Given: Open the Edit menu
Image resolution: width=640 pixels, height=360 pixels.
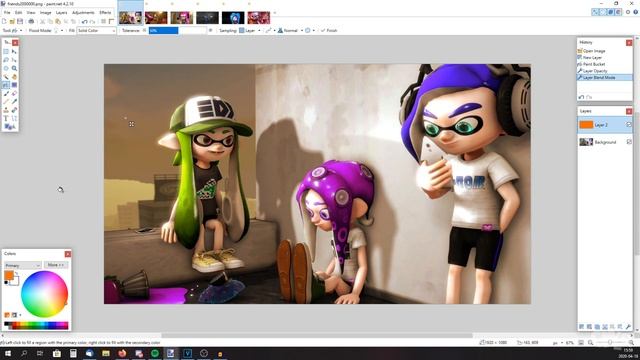Looking at the screenshot, I should [x=18, y=13].
